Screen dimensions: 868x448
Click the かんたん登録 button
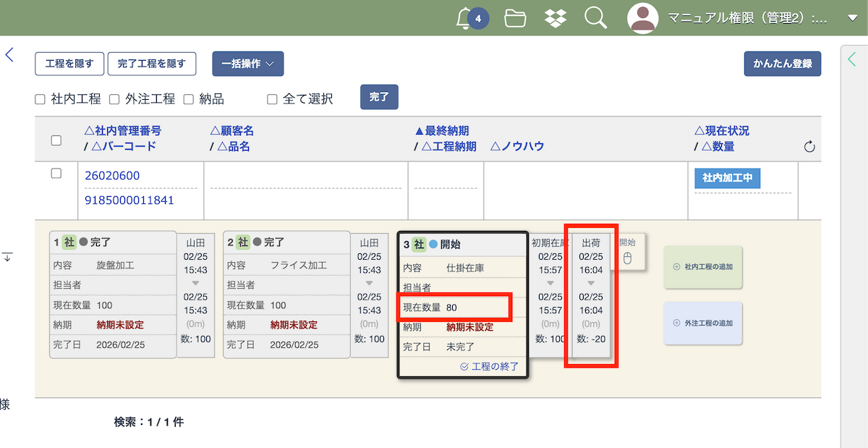pos(782,64)
